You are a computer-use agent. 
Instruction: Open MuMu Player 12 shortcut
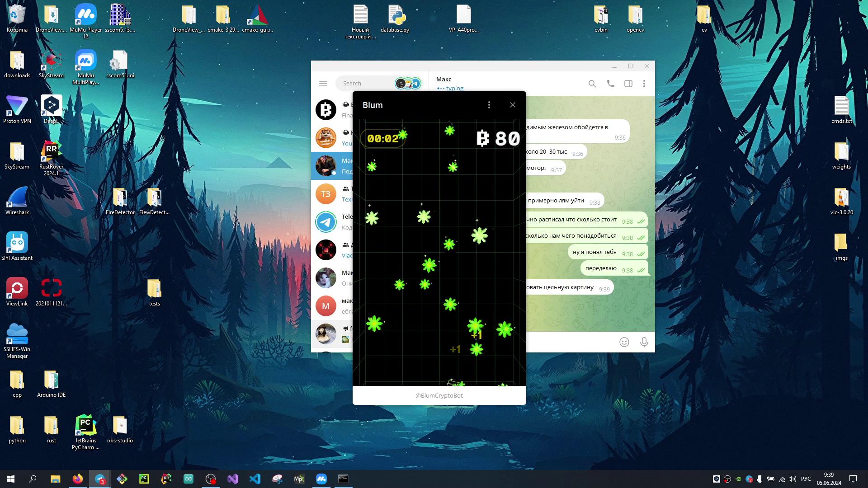tap(85, 22)
